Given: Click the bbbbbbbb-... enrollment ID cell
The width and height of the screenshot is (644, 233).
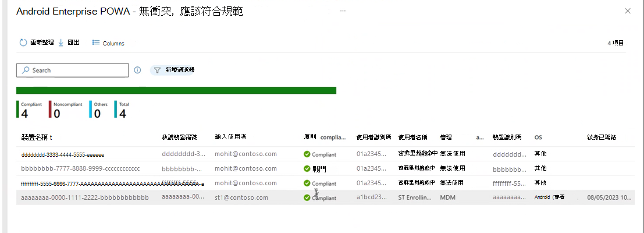Looking at the screenshot, I should coord(182,169).
